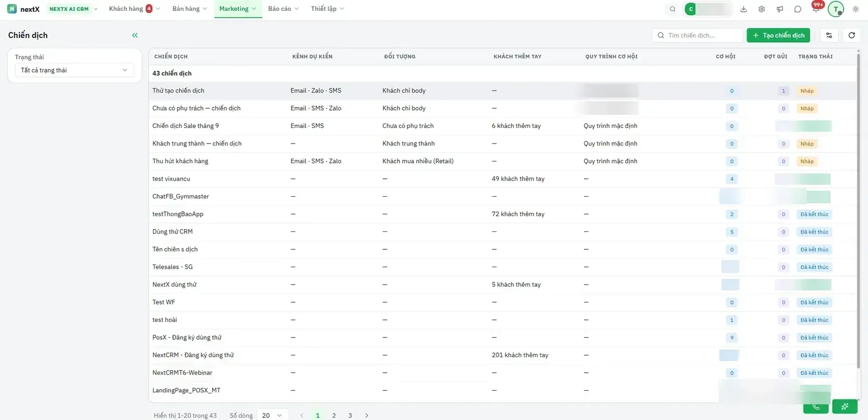
Task: Click the refresh campaigns icon
Action: point(852,35)
